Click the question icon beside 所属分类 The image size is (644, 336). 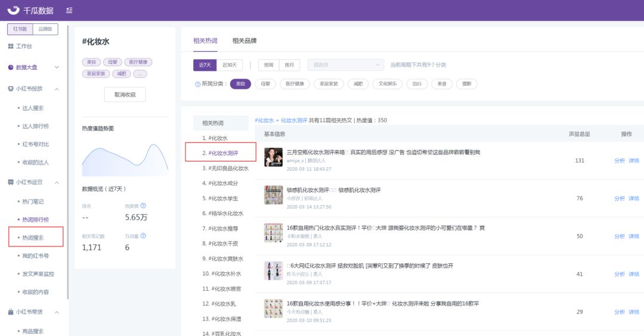197,84
